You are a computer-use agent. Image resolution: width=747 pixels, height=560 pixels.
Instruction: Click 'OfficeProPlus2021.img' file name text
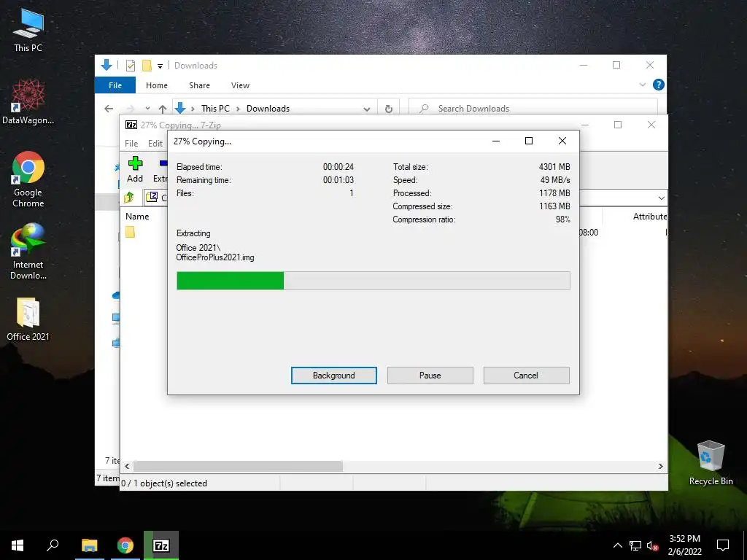point(215,257)
